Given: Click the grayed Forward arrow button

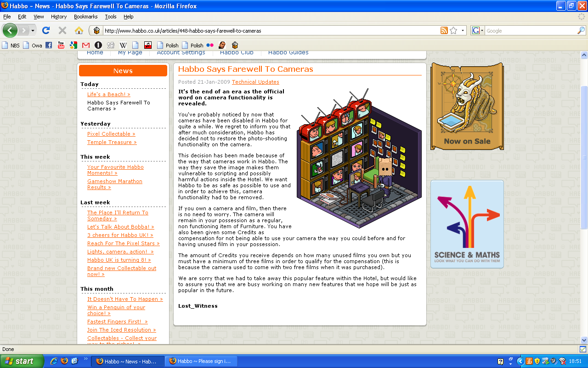Looking at the screenshot, I should 23,31.
